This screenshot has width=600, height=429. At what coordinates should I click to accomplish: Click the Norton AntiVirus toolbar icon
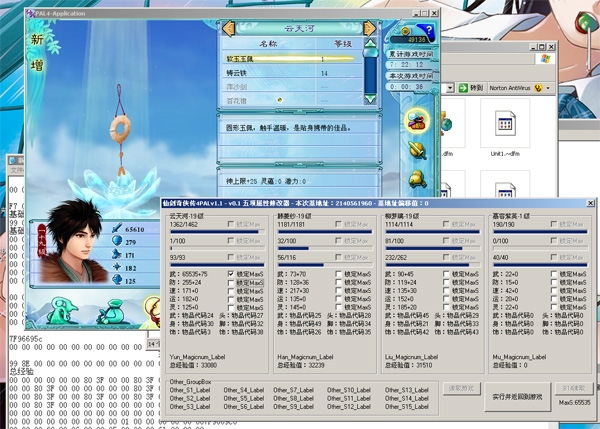[538, 88]
